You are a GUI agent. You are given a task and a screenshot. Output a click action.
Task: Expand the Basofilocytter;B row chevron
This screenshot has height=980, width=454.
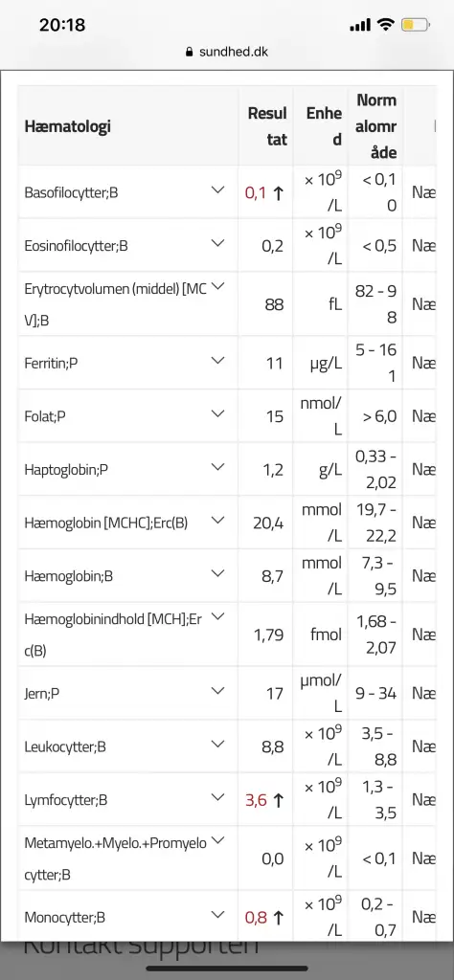point(217,190)
